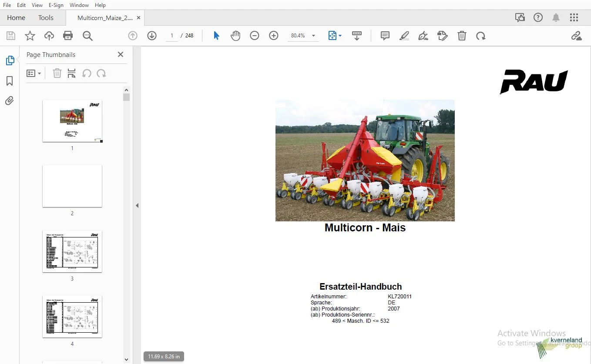This screenshot has width=591, height=364.
Task: Open the Window menu
Action: pos(79,5)
